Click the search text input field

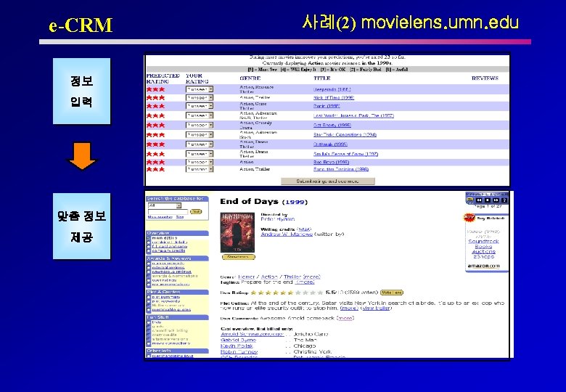click(x=168, y=211)
